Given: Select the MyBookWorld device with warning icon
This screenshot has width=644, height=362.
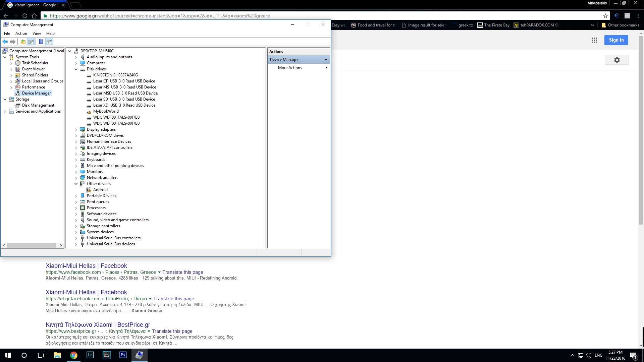Looking at the screenshot, I should point(106,111).
